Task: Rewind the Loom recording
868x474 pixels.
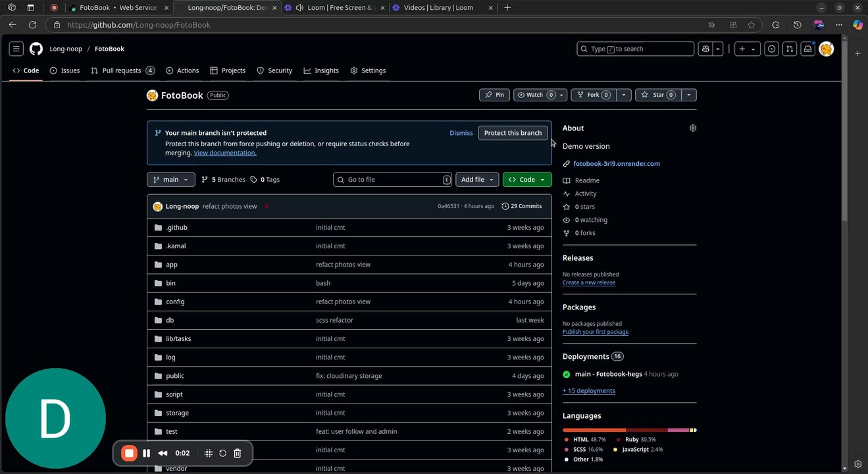Action: (x=163, y=453)
